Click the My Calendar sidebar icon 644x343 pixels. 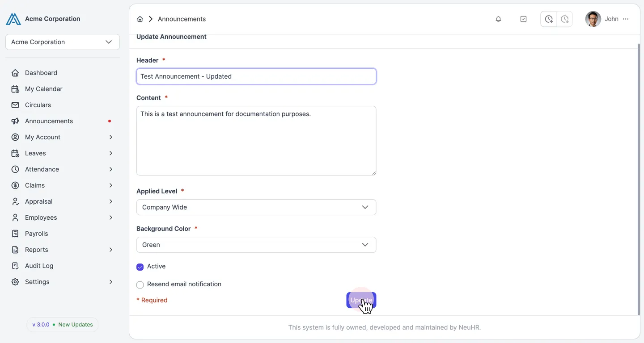(x=15, y=89)
